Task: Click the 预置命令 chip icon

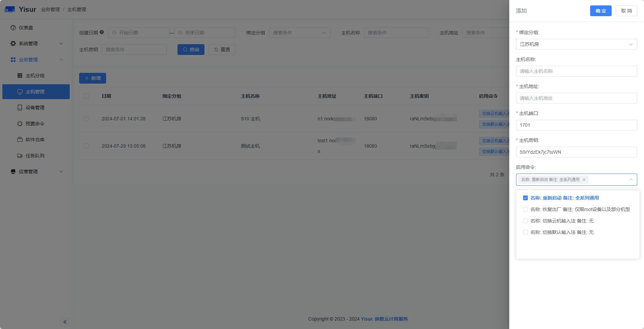Action: (x=20, y=124)
